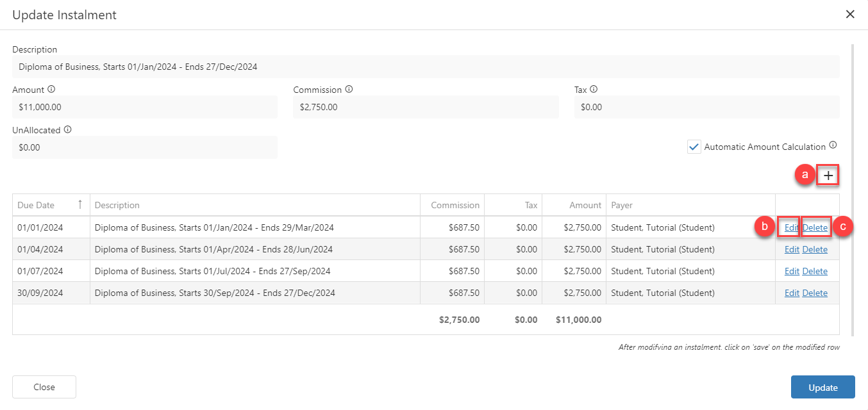Sort table by Due Date column header
868x410 pixels.
(36, 205)
